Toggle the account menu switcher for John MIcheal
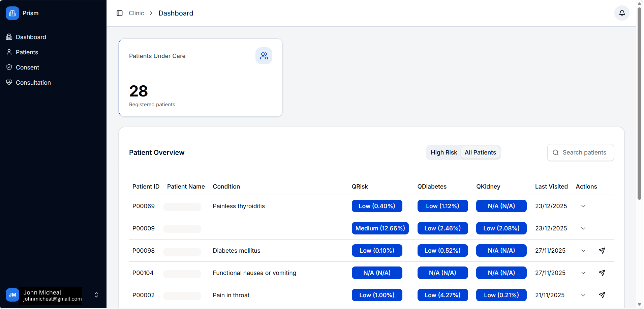The image size is (644, 309). (96, 295)
